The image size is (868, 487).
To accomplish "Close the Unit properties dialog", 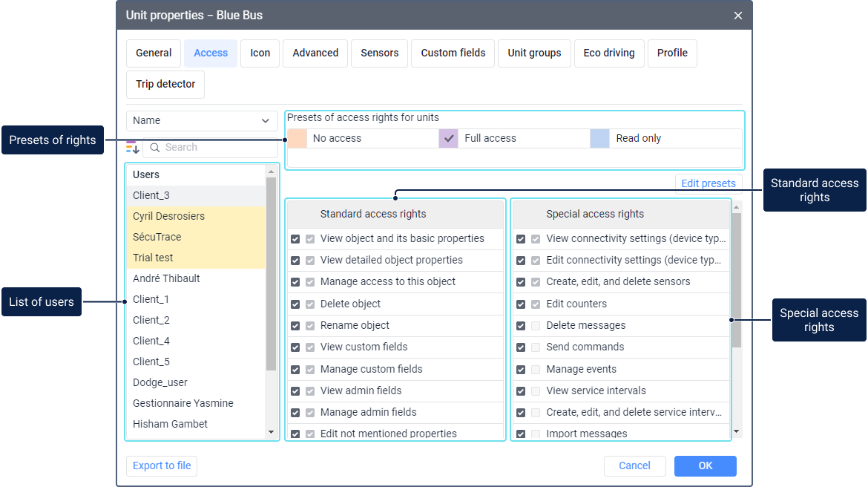I will coord(737,16).
